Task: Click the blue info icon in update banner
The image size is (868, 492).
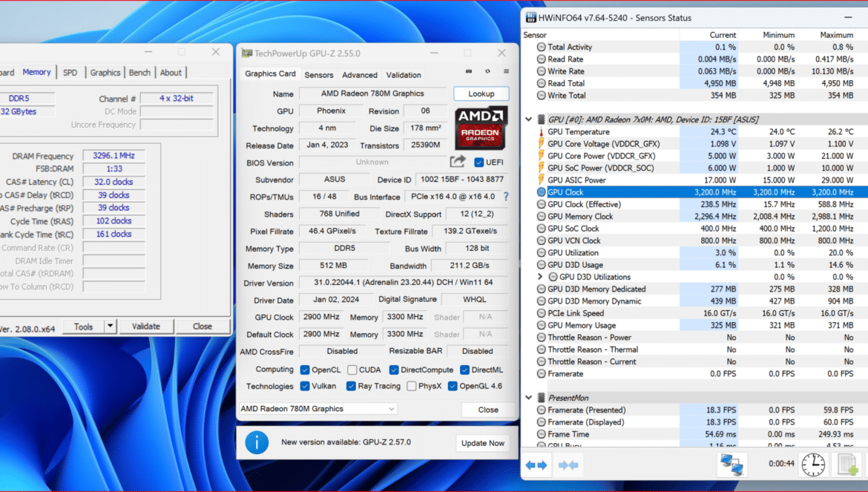Action: pos(257,442)
